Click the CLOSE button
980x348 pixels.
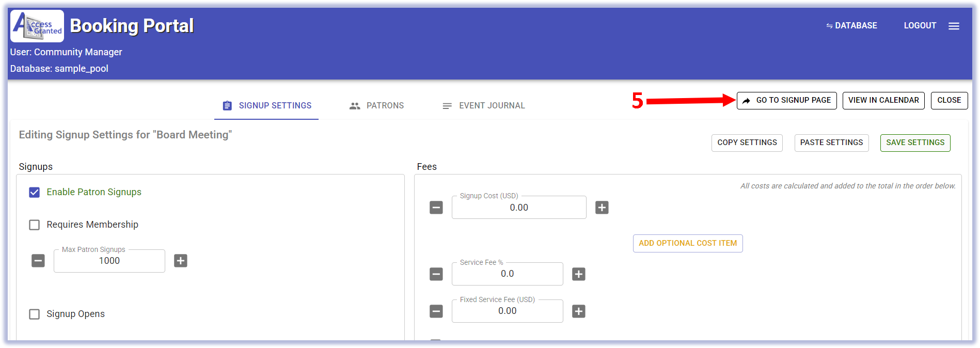coord(949,101)
